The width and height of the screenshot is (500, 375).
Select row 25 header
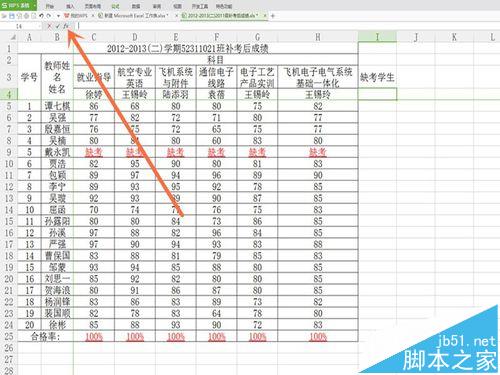[9, 336]
